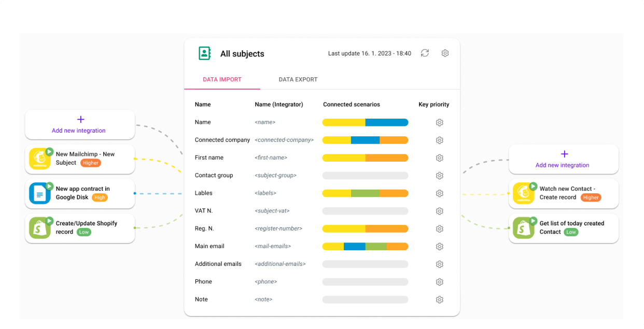
Task: Click left Add new integration button
Action: pos(80,124)
